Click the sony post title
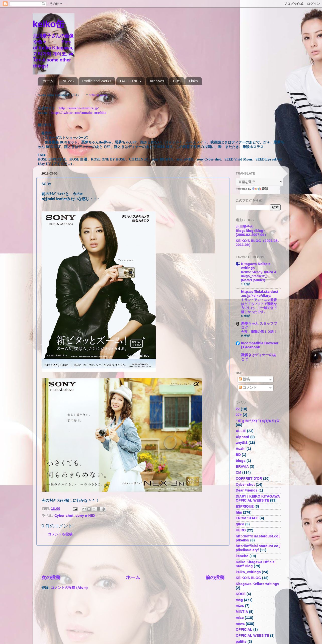The height and width of the screenshot is (644, 322). point(46,184)
